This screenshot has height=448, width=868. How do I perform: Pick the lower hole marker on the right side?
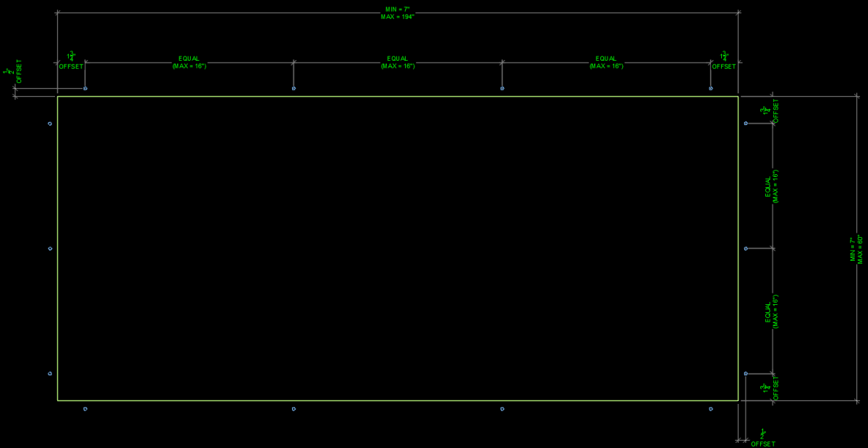click(746, 374)
